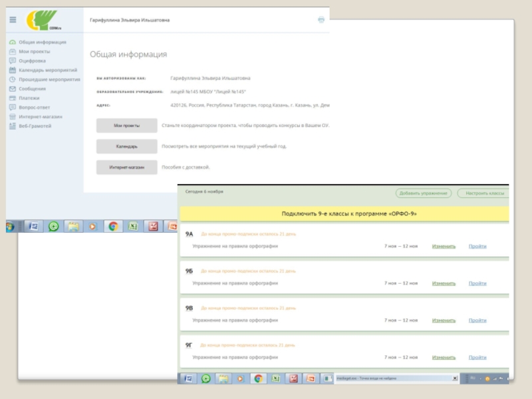Open Платежи in the sidebar
Screen dimensions: 532x399
tap(29, 98)
